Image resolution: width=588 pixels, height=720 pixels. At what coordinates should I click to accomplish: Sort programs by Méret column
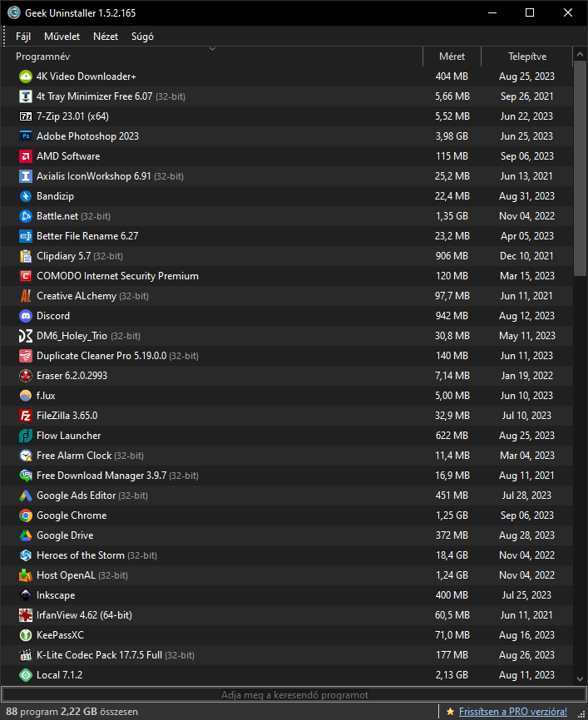[x=452, y=57]
